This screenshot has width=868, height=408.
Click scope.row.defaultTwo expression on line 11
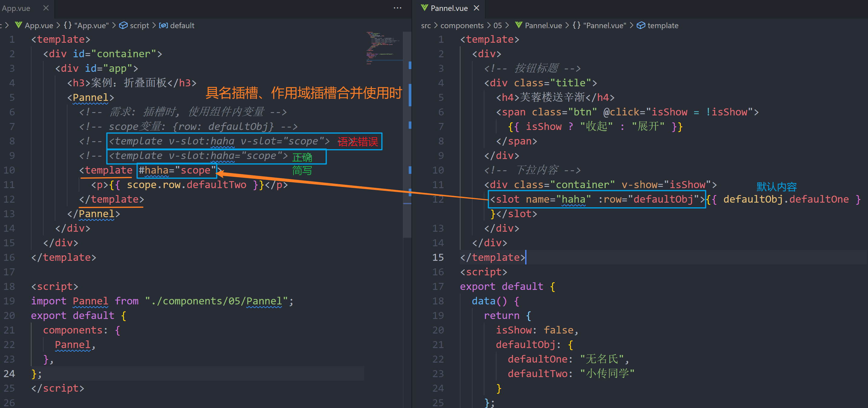point(187,184)
